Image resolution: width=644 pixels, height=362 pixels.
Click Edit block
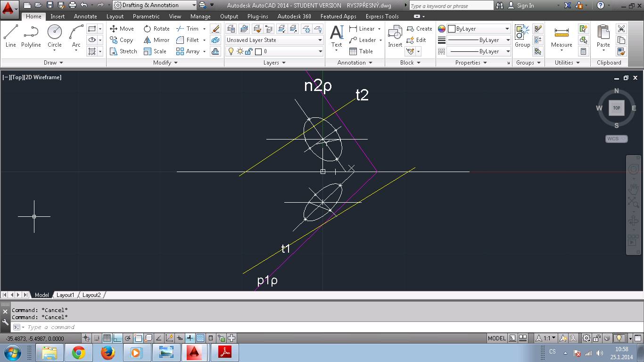click(x=416, y=40)
